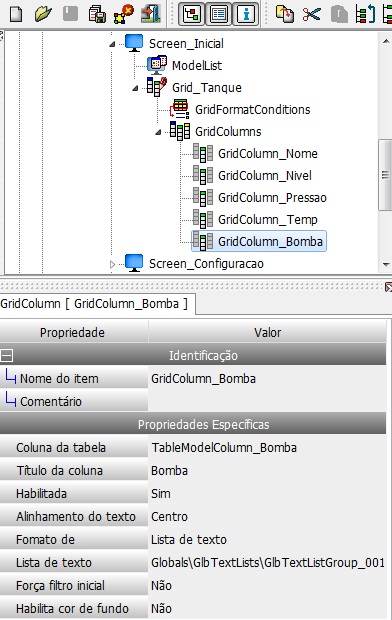Viewport: 392px width, 620px height.
Task: Click the Grid_Tanque grid icon
Action: (157, 87)
